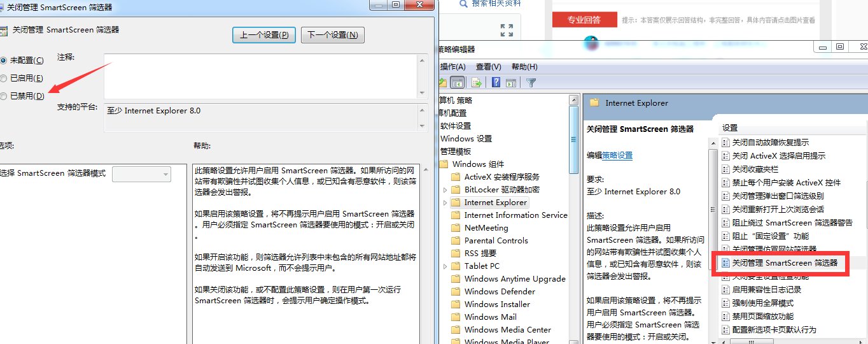Viewport: 868px width, 344px height.
Task: Select the Windows Mail folder
Action: point(483,317)
